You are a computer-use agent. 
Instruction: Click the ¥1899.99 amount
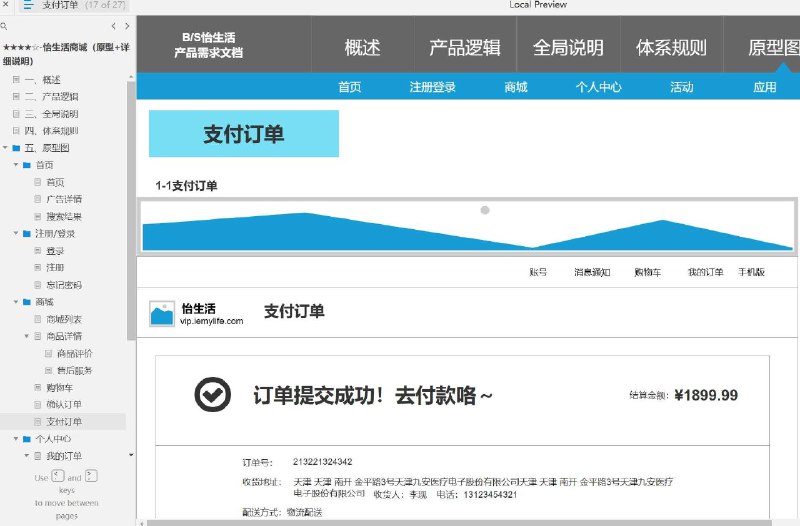pos(706,395)
